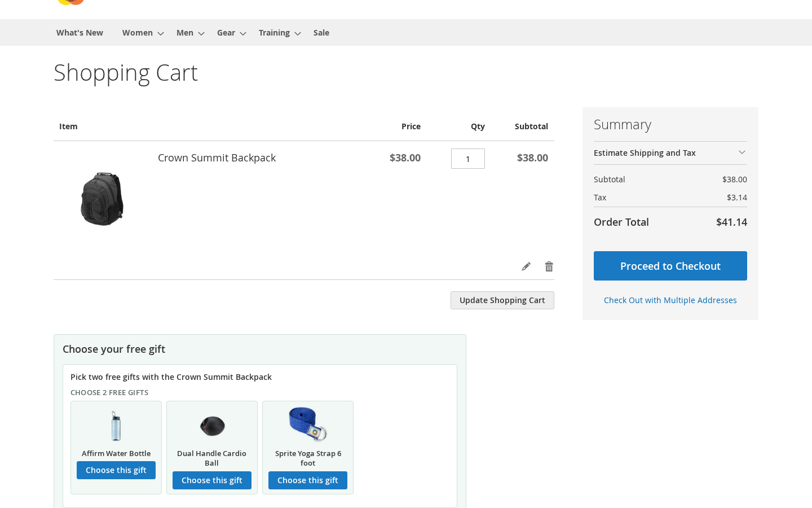
Task: Open Check Out with Multiple Addresses link
Action: coord(670,300)
